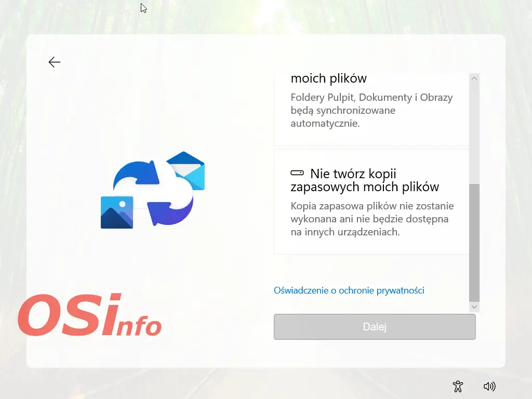Click the blue mail envelope illustration
The height and width of the screenshot is (399, 532).
[188, 169]
